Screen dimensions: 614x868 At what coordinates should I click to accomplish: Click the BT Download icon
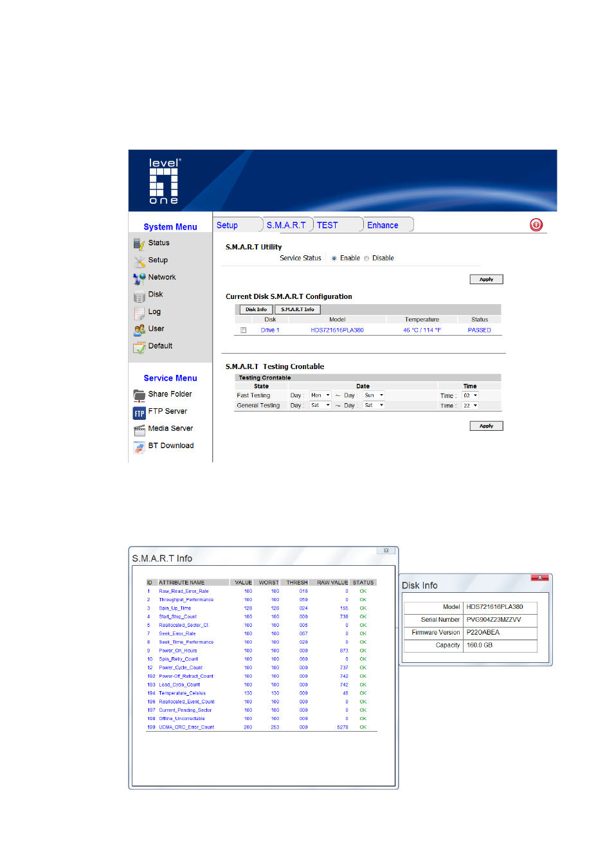(x=139, y=447)
